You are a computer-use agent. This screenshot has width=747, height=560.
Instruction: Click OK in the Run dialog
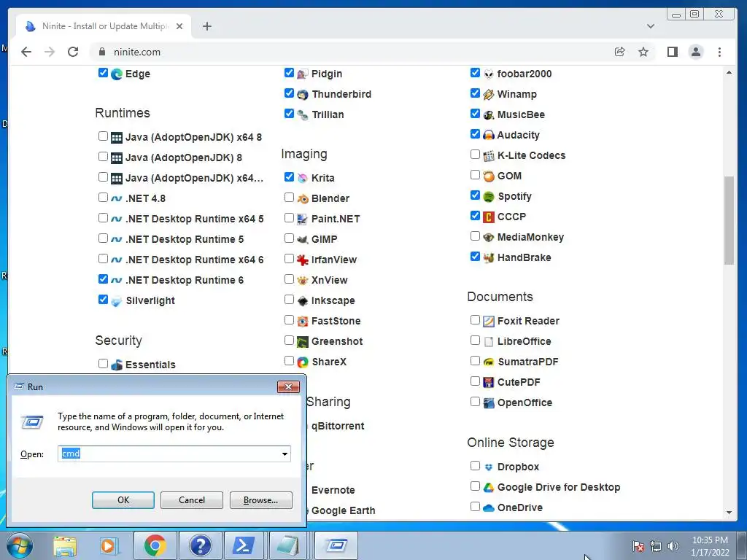point(123,500)
